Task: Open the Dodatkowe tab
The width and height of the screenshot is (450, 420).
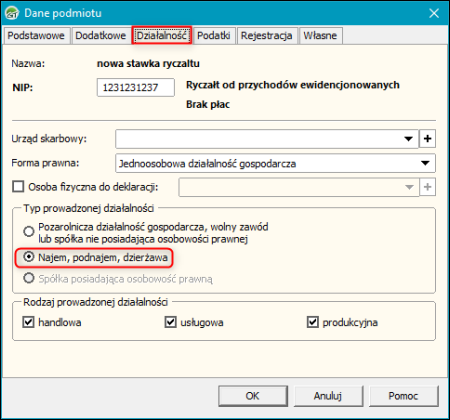Action: [101, 36]
